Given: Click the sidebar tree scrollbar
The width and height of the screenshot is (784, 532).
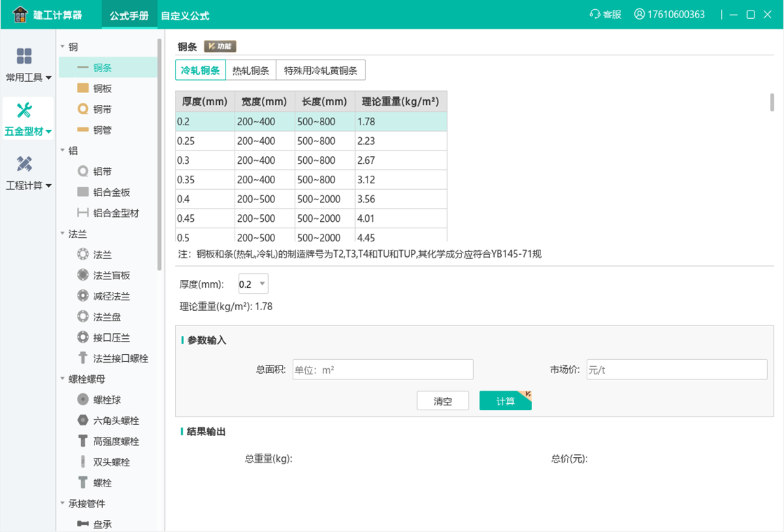Looking at the screenshot, I should pos(160,155).
